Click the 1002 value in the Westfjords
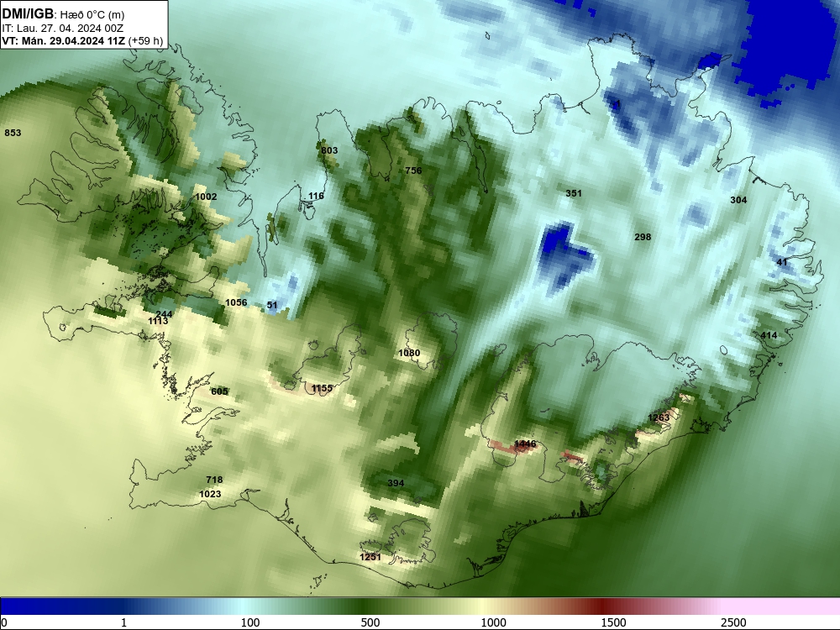The image size is (840, 630). pos(206,197)
